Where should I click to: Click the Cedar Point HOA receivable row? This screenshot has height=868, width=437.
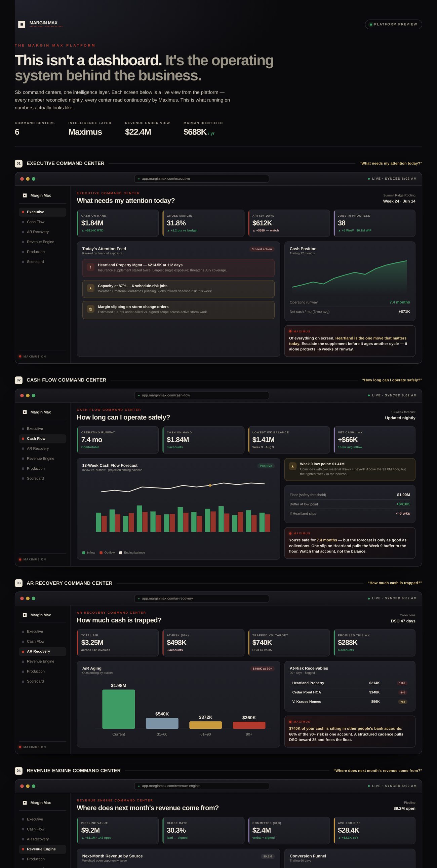pos(350,692)
